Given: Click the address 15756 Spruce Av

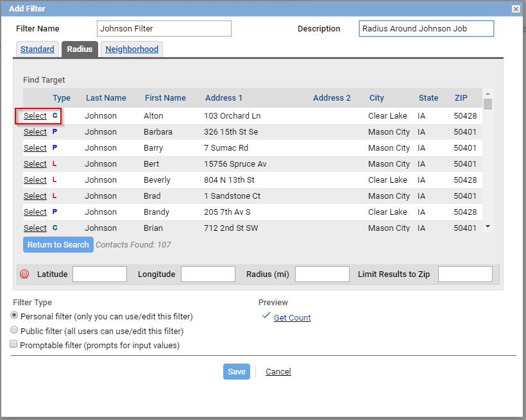Looking at the screenshot, I should 235,164.
